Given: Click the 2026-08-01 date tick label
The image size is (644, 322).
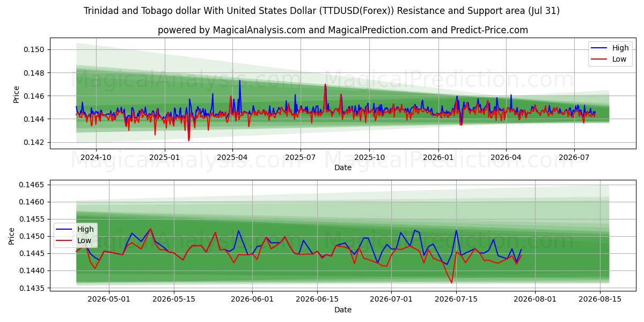Looking at the screenshot, I should click(x=535, y=299).
